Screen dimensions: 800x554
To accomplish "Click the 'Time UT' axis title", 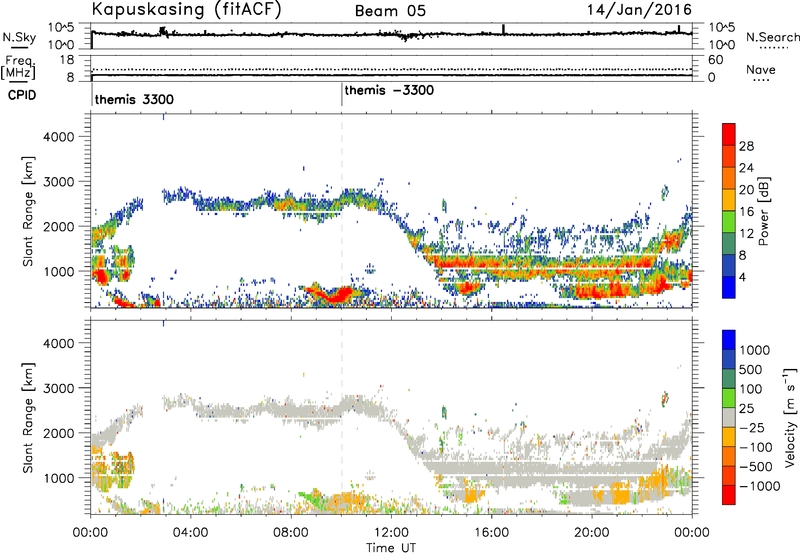I will (x=391, y=548).
